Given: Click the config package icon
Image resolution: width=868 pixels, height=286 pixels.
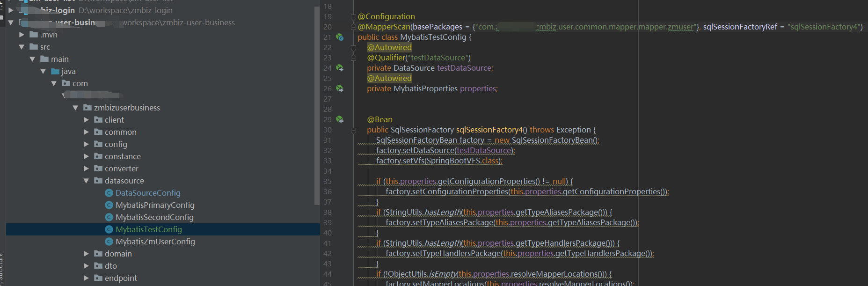Looking at the screenshot, I should coord(98,144).
